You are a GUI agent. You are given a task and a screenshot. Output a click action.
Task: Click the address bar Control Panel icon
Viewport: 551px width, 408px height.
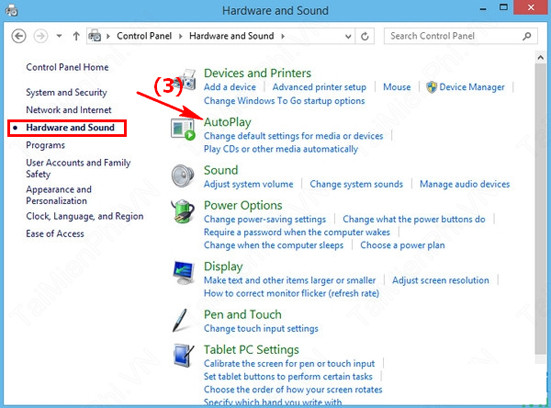95,36
